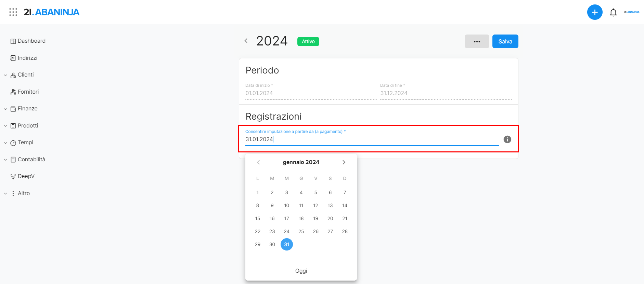Go to Indirizzi address book
The height and width of the screenshot is (284, 644).
coord(27,58)
